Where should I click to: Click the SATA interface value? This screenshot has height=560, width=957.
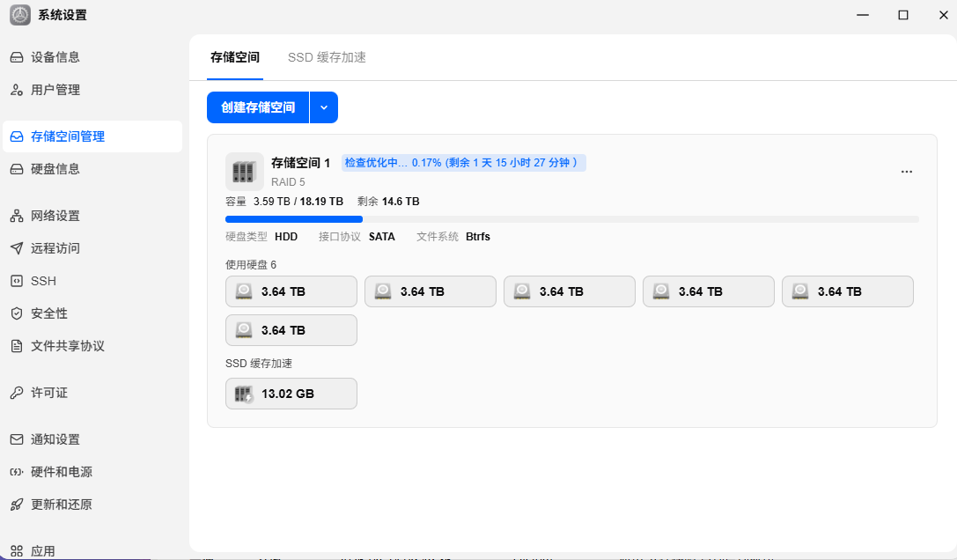tap(382, 237)
